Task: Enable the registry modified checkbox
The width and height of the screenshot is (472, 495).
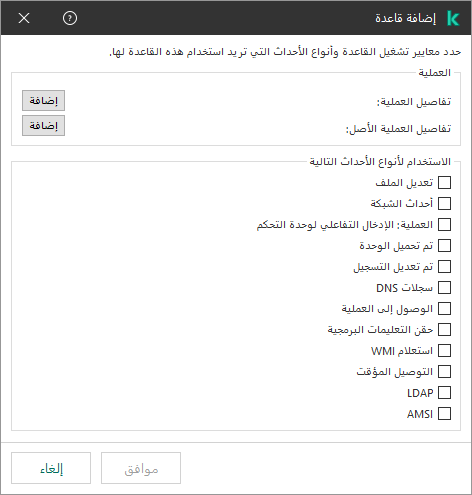Action: [444, 267]
